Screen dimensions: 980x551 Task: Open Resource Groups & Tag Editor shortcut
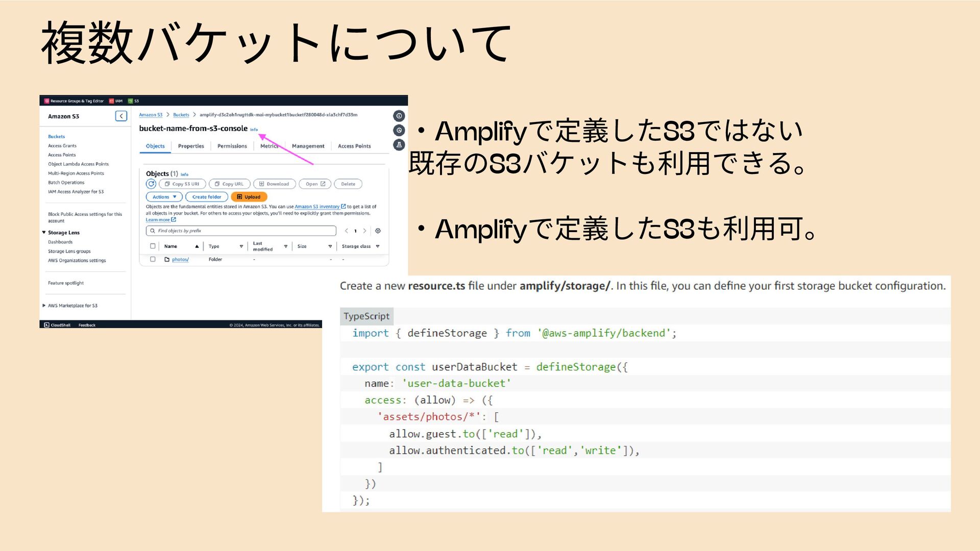point(74,101)
